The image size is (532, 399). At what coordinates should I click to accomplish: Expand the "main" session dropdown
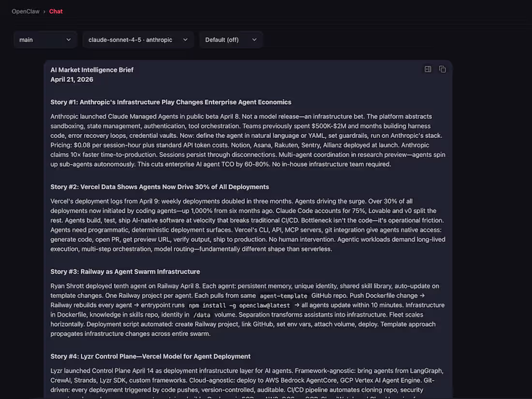point(45,40)
